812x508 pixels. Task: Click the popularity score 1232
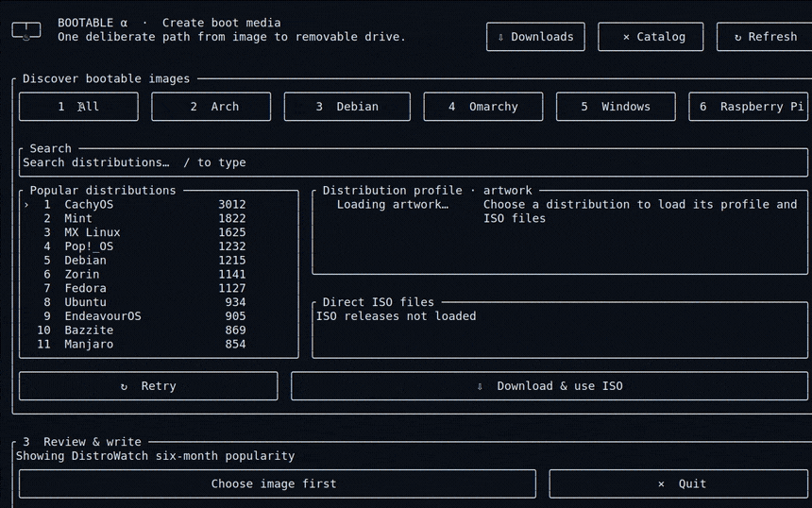point(232,246)
